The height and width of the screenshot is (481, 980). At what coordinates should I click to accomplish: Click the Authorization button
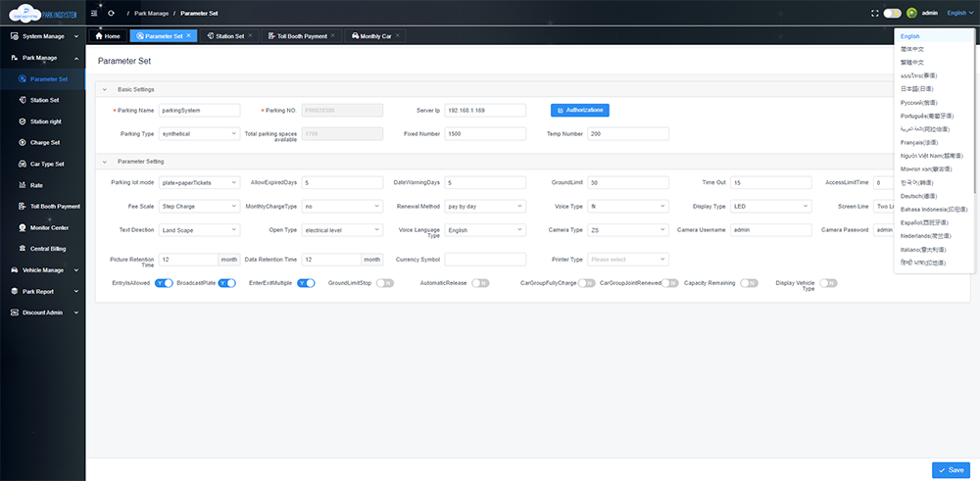click(x=582, y=110)
